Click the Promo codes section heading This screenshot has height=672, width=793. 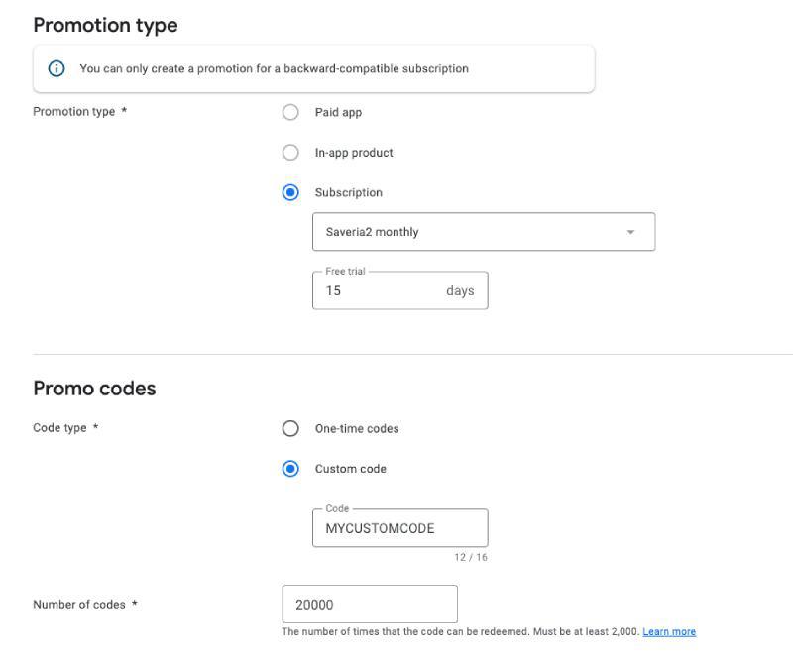click(x=95, y=389)
